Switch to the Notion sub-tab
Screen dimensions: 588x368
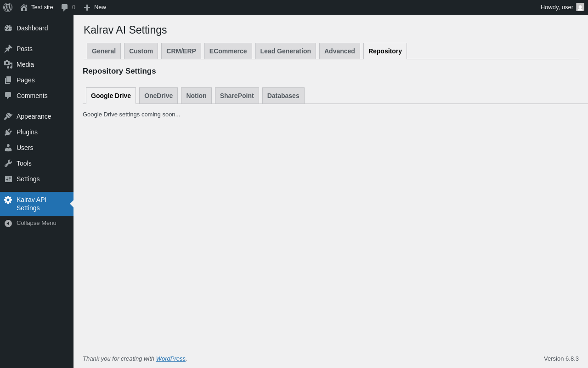tap(196, 96)
